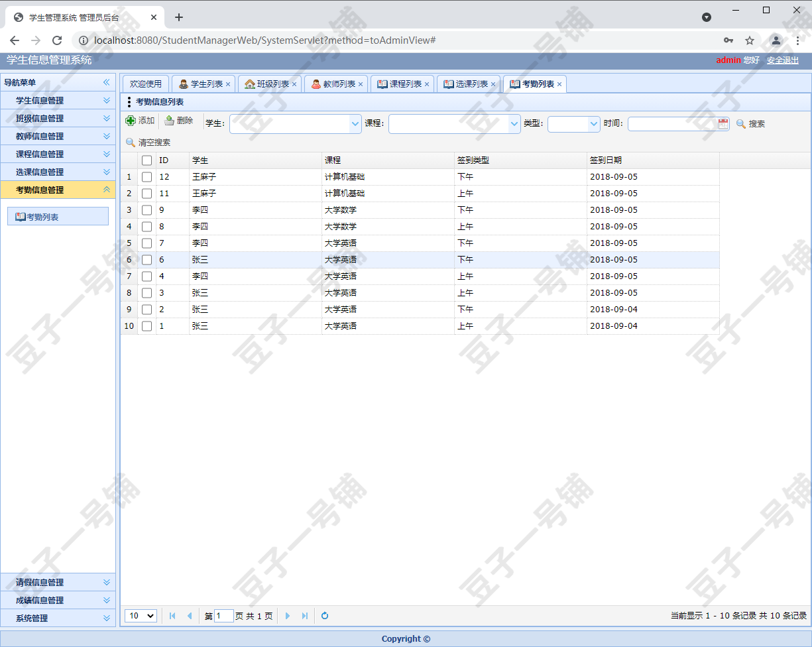Jump to the last page arrow icon

pyautogui.click(x=304, y=616)
